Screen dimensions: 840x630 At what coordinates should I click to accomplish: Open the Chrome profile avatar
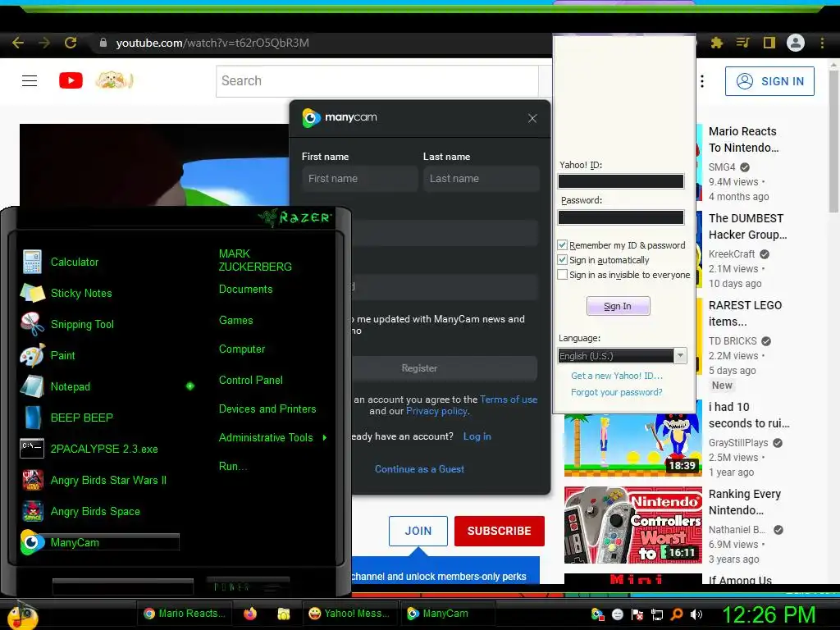point(796,43)
